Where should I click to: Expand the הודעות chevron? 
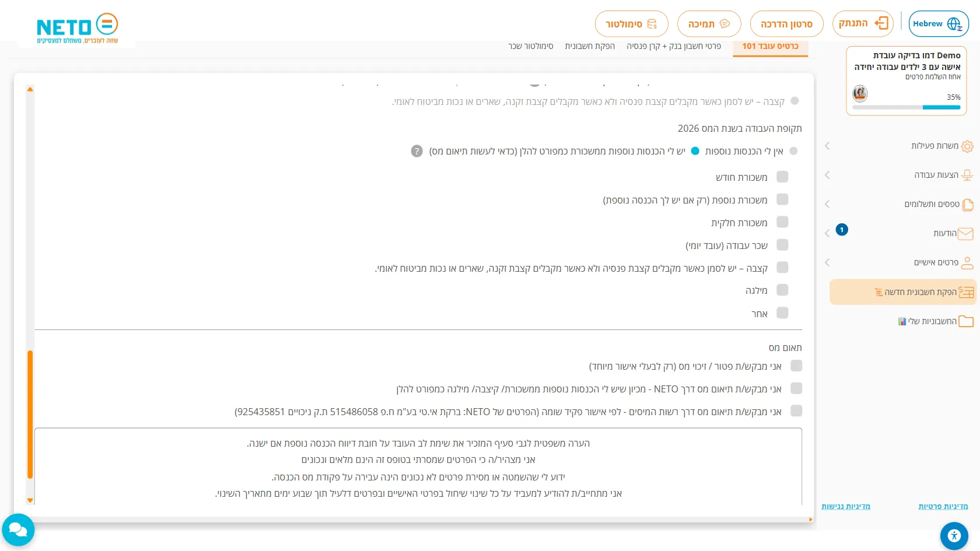827,233
